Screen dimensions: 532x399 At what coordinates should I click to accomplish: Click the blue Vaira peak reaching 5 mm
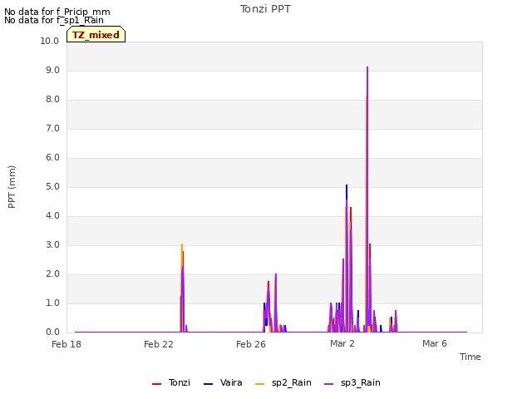pyautogui.click(x=347, y=186)
